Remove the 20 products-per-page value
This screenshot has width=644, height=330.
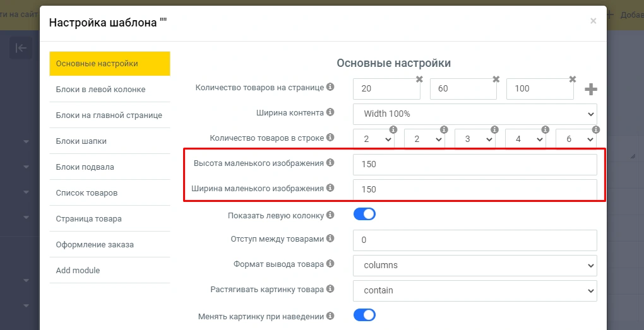pos(419,79)
